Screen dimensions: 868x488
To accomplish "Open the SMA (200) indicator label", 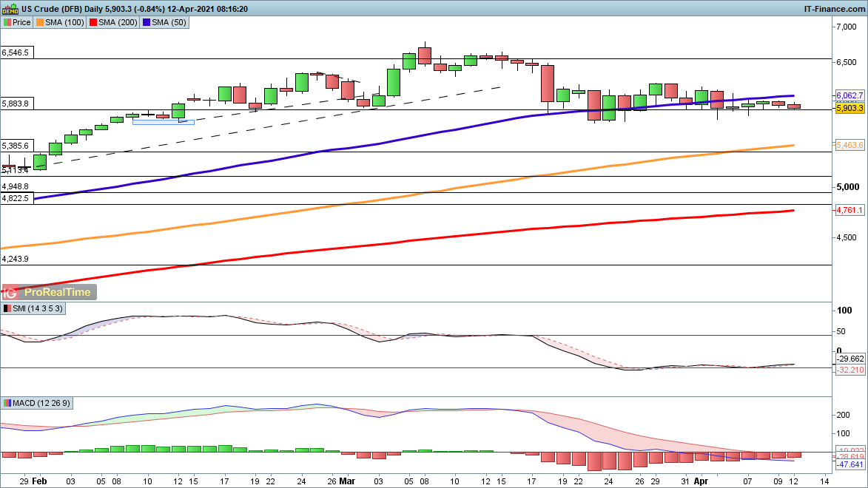I will [x=115, y=22].
